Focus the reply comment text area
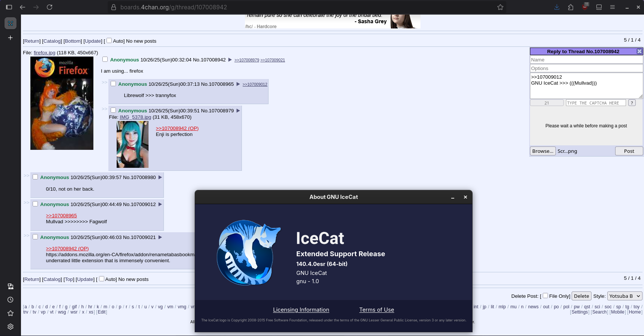Image resolution: width=644 pixels, height=336 pixels. point(587,86)
